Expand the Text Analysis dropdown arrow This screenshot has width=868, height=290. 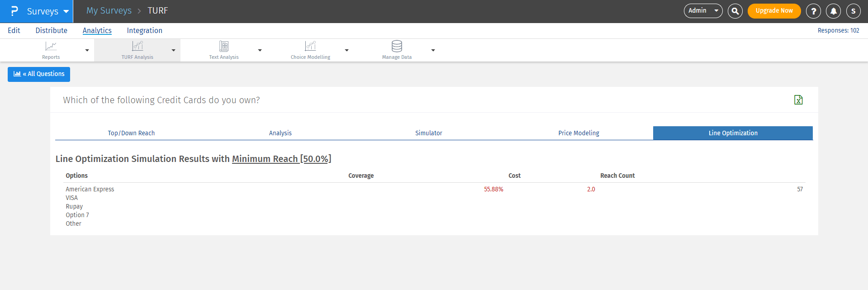(x=260, y=50)
